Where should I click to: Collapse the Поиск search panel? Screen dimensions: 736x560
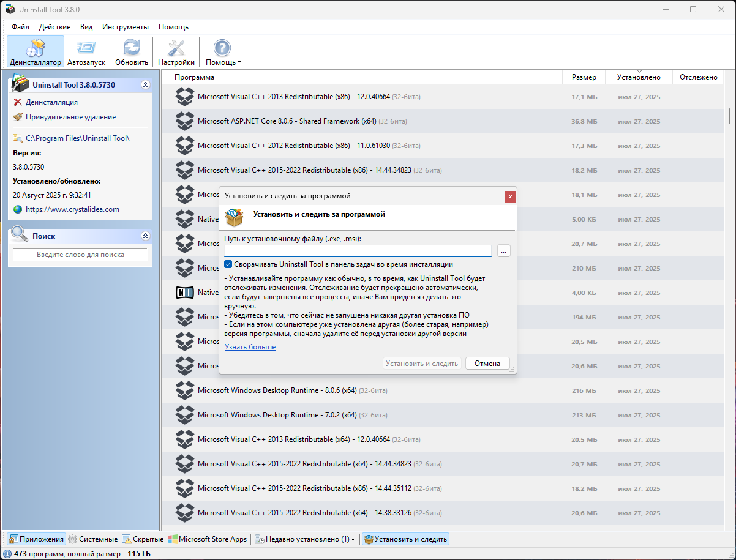(145, 236)
